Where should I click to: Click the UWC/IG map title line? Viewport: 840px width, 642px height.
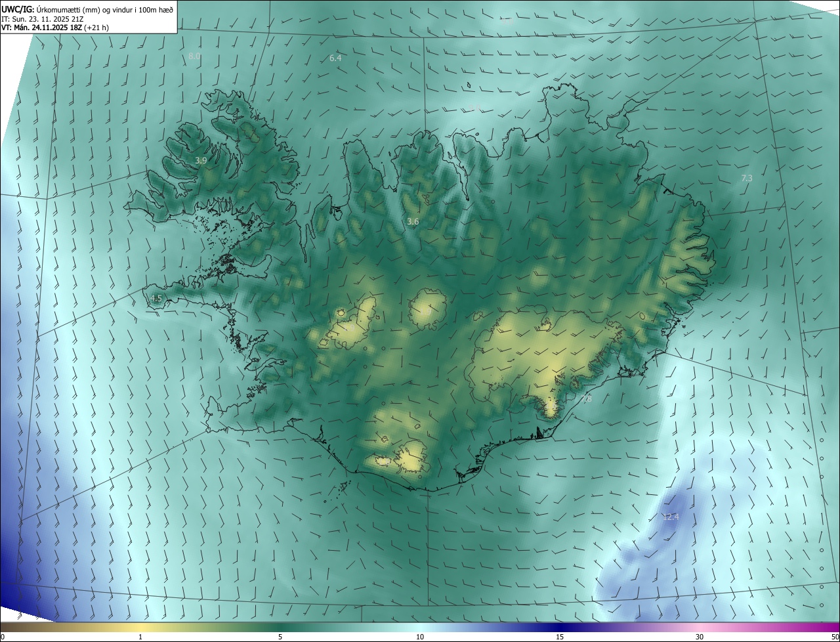tap(87, 9)
